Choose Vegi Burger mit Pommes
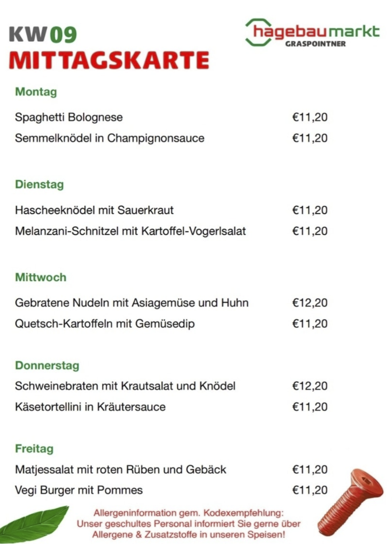Viewport: 392px width, 544px height. [79, 490]
